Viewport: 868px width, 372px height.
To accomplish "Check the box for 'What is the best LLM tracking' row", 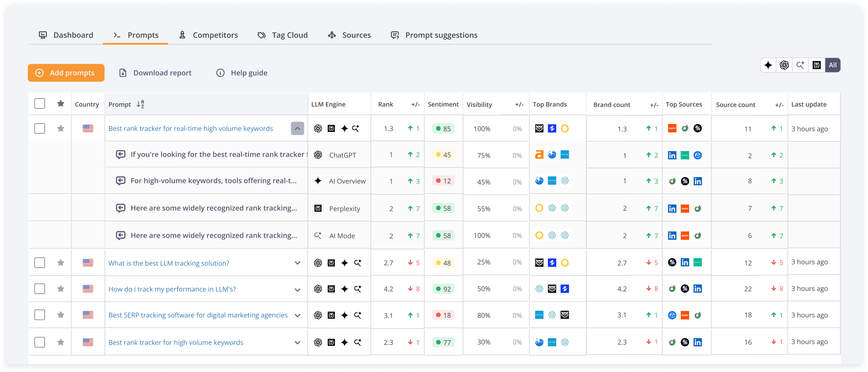I will click(40, 262).
